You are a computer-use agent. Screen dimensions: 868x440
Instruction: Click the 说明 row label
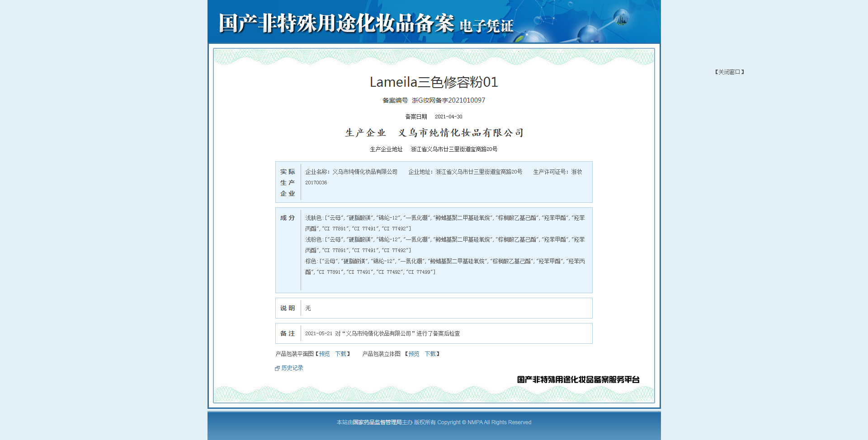pos(288,308)
